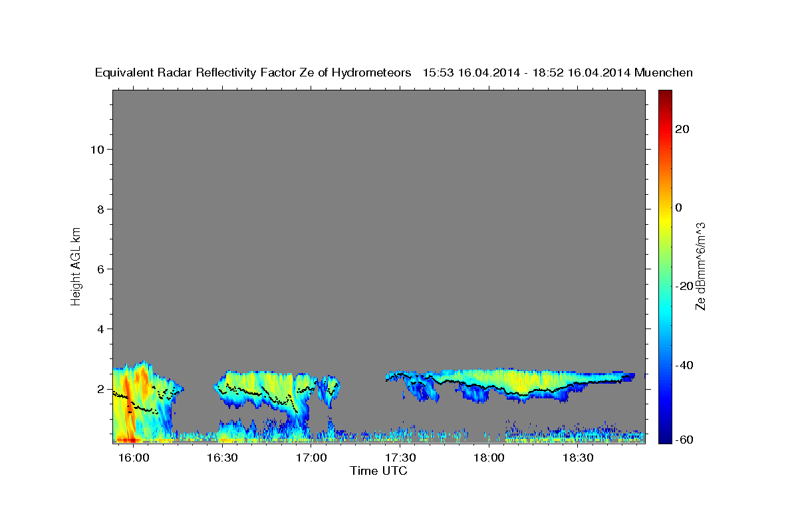Click the date range text '15:53 16.04.2014 - 18:52 16.04.2014'
798x532 pixels.
point(526,72)
